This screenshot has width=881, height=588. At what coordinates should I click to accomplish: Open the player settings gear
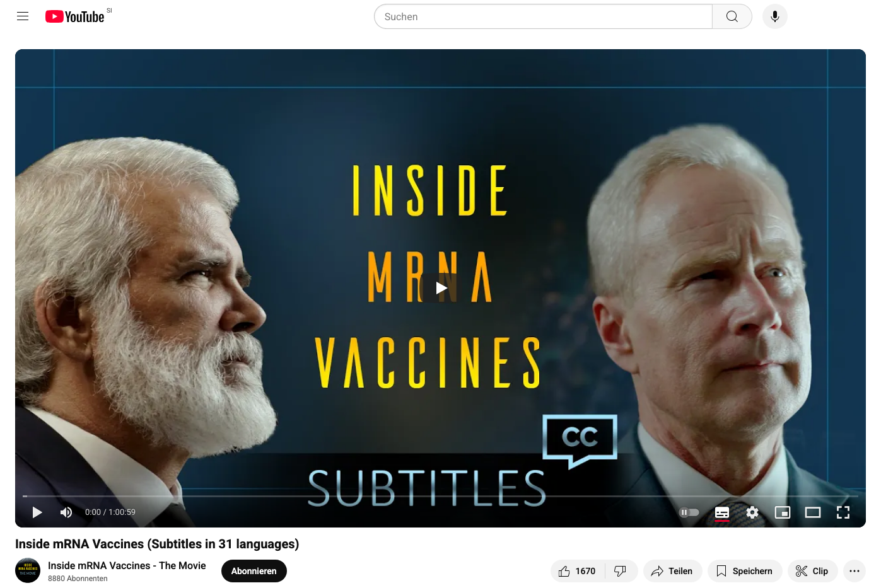(752, 512)
